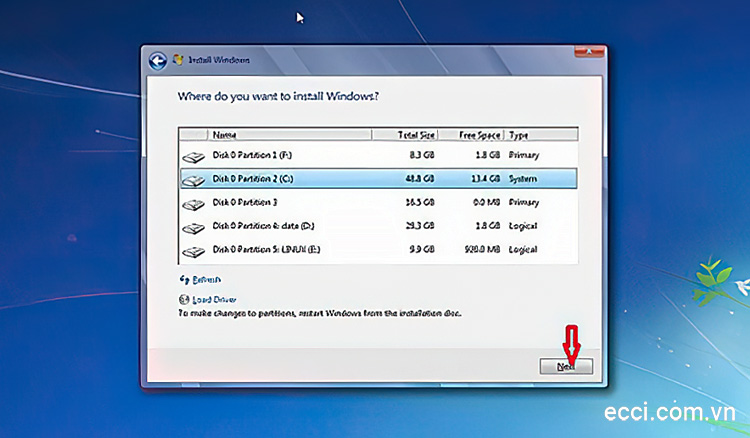Click the 0.0 MB free space cell

coord(486,202)
